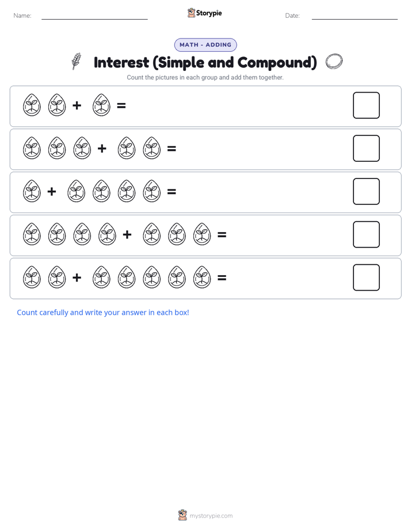Open the mystorypie.com footer link

point(211,516)
